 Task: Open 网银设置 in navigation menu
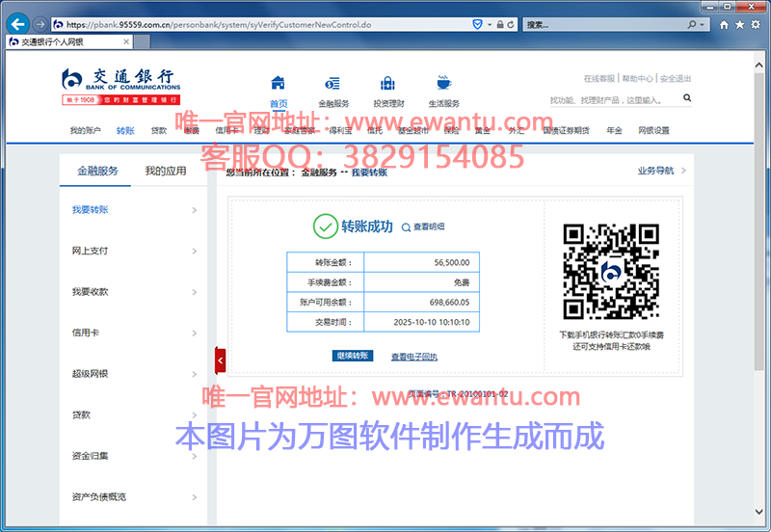(653, 130)
